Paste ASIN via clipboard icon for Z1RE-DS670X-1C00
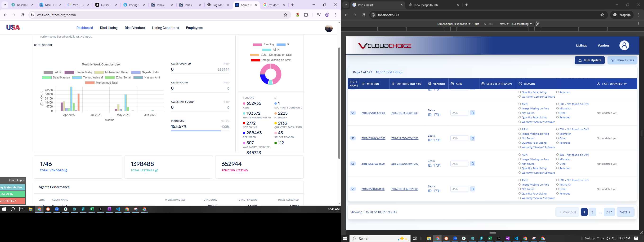This screenshot has width=644, height=242. (473, 164)
